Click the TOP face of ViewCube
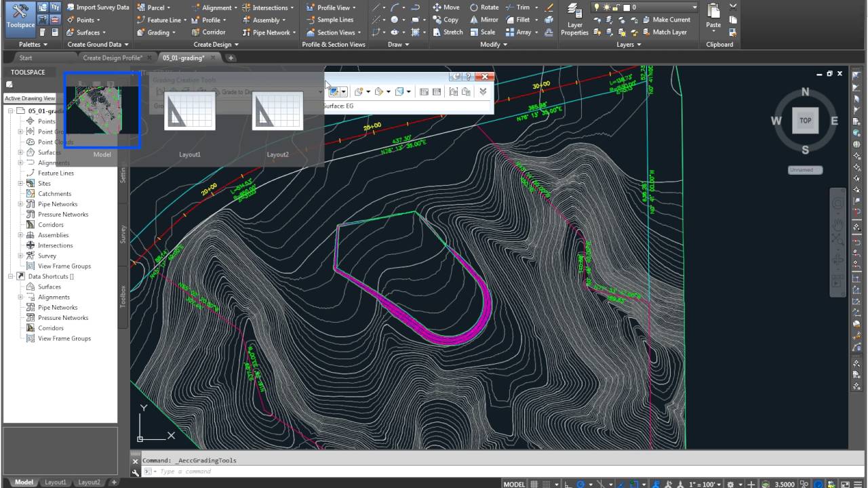Screen dimensions: 868x488 pos(805,121)
